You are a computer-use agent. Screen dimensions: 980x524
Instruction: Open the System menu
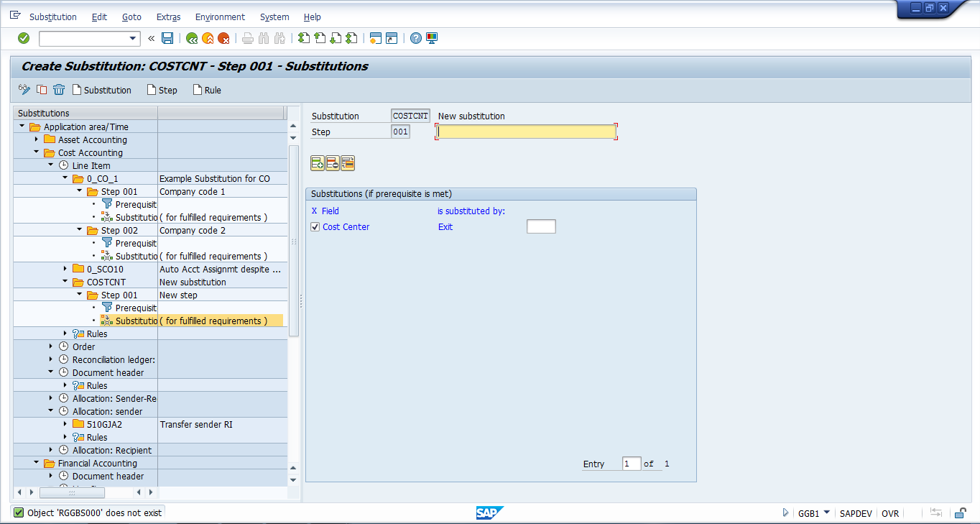click(274, 17)
